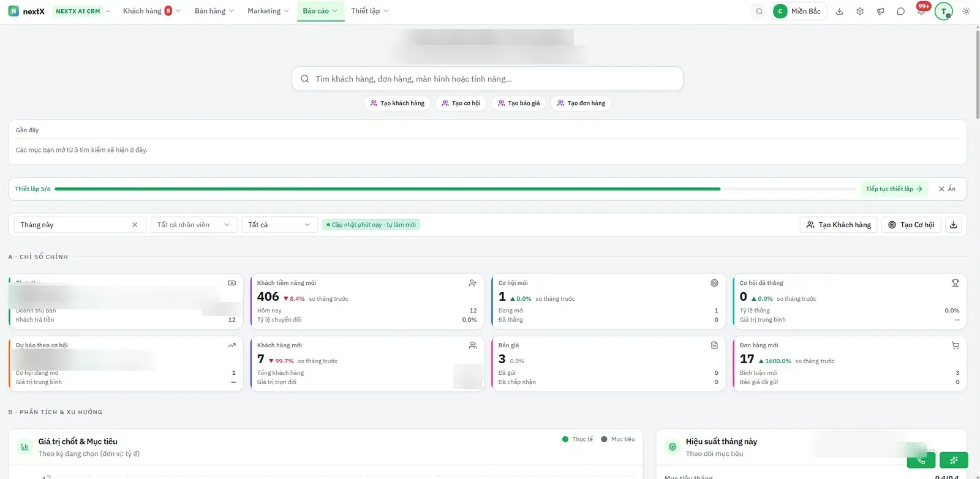Click the phone call floating button
This screenshot has height=479, width=980.
coord(921,460)
